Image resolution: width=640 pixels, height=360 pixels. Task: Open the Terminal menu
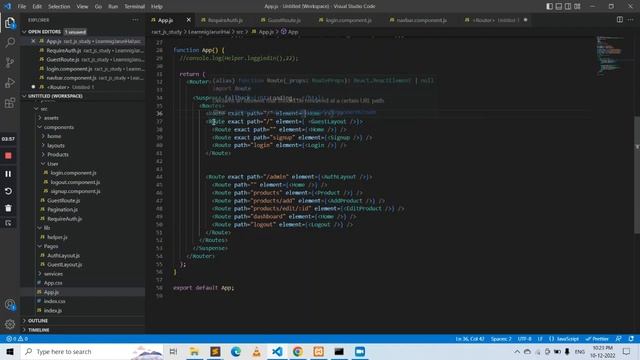pyautogui.click(x=135, y=7)
